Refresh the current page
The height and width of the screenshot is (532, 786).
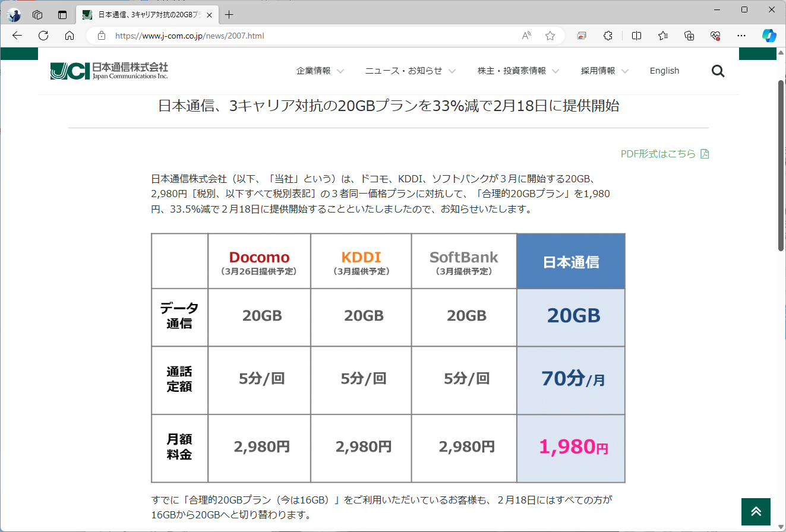(43, 36)
